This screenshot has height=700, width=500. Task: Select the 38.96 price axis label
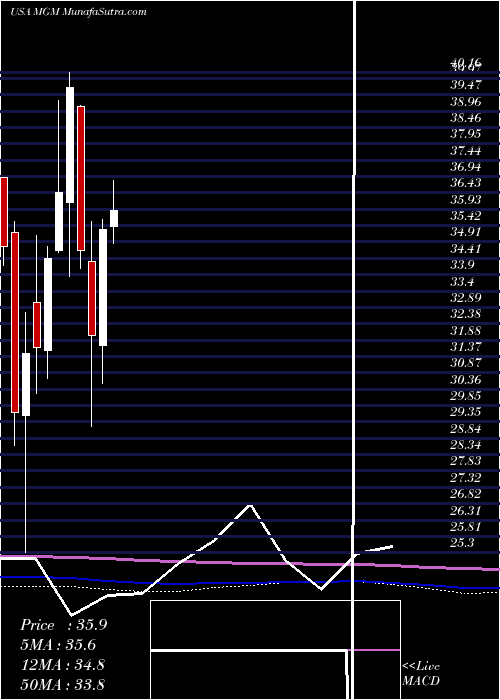coord(466,101)
